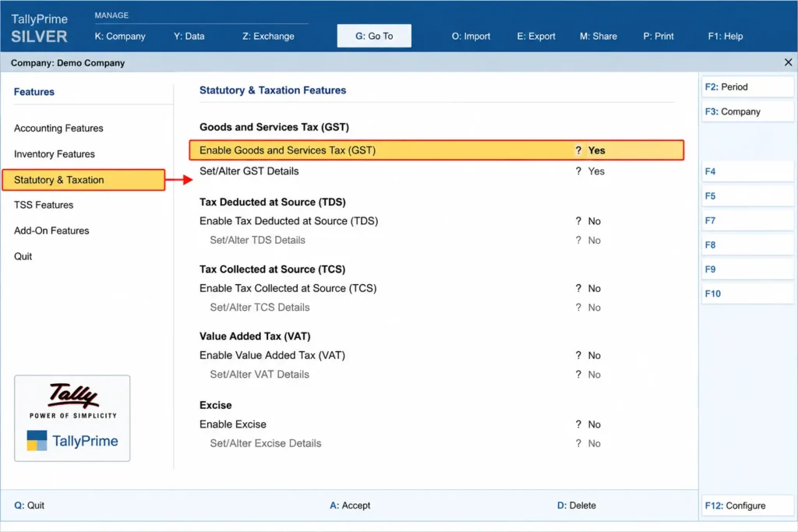Viewport: 798px width, 532px height.
Task: Open the K: Company menu
Action: [x=120, y=36]
